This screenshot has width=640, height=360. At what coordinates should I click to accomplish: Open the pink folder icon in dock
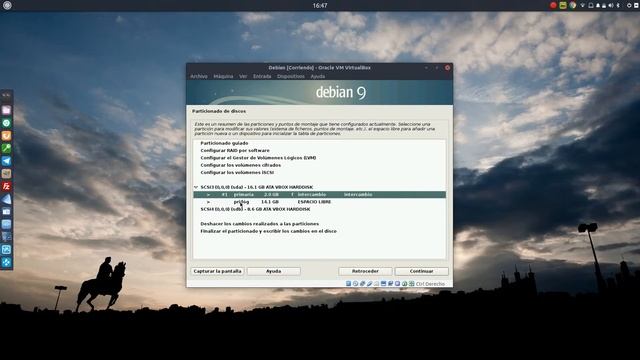pos(7,110)
